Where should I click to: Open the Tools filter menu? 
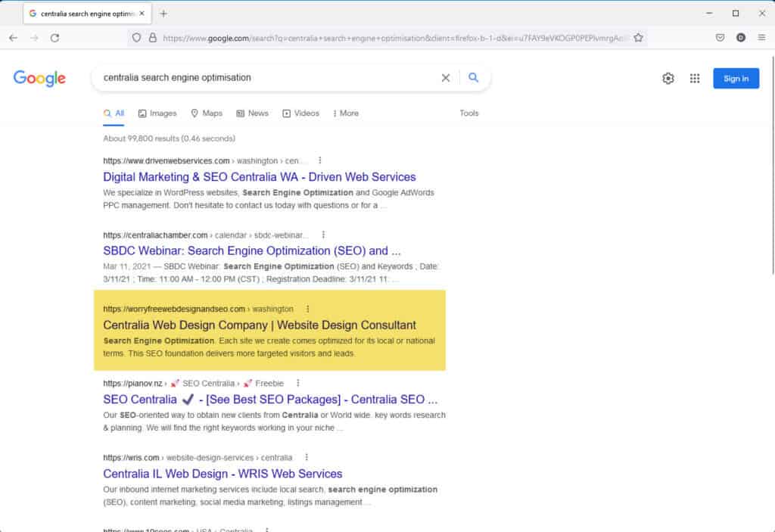[x=469, y=114]
